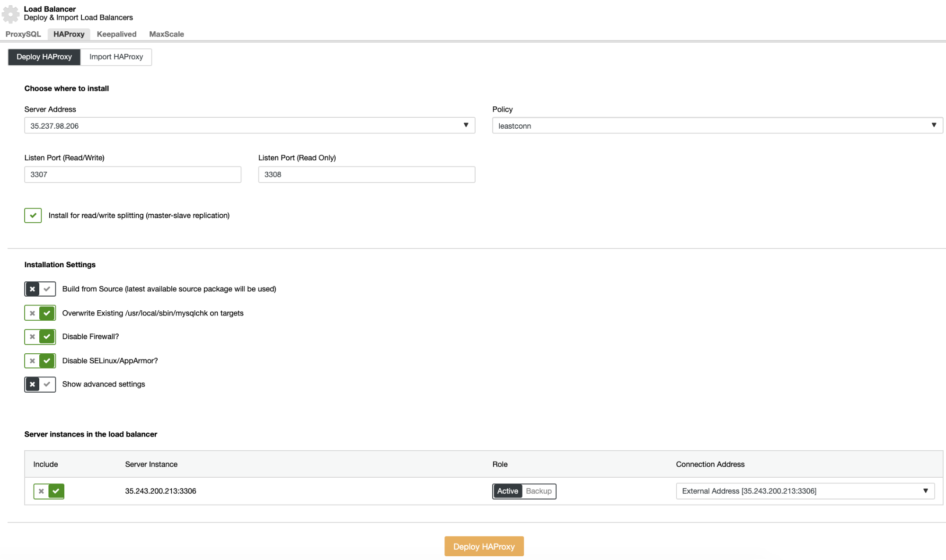Click the Include column header
The height and width of the screenshot is (560, 946).
(x=45, y=464)
